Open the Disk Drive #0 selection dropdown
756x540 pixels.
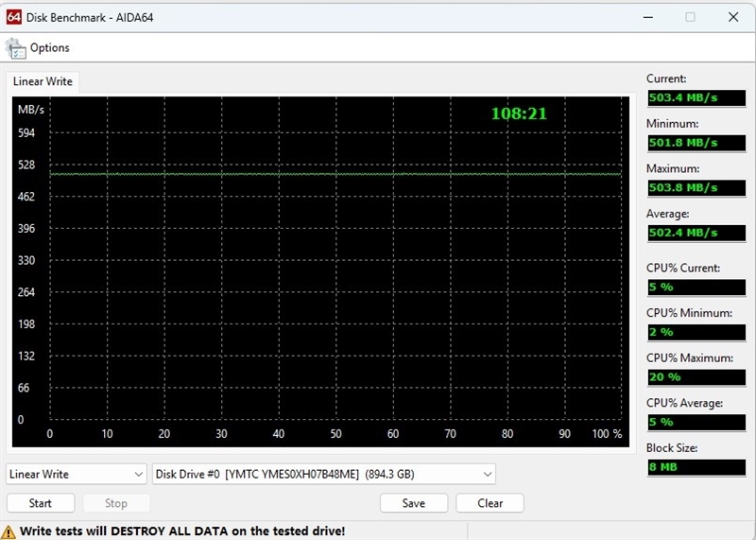[324, 474]
